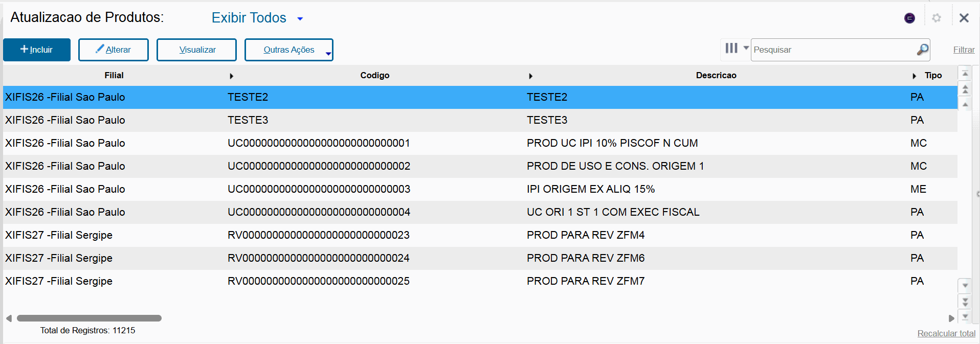Page up with the double up arrow
The height and width of the screenshot is (344, 980).
(x=965, y=89)
